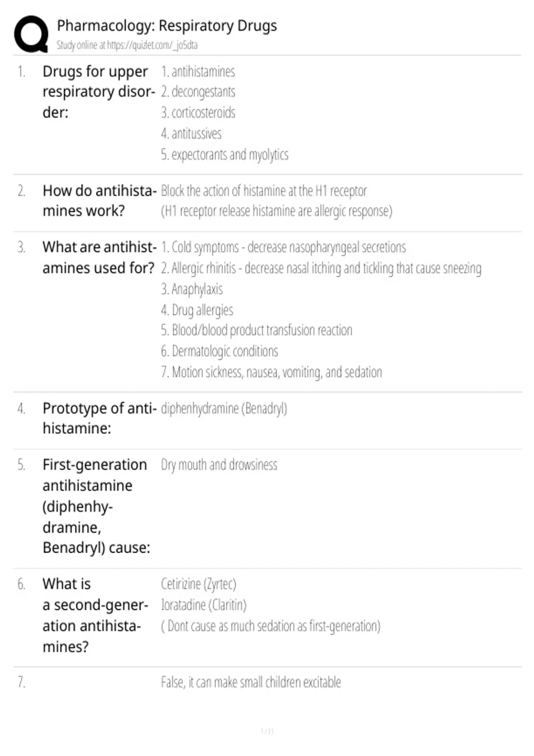Click the '3. Anaphylaxis' answer line

point(192,289)
